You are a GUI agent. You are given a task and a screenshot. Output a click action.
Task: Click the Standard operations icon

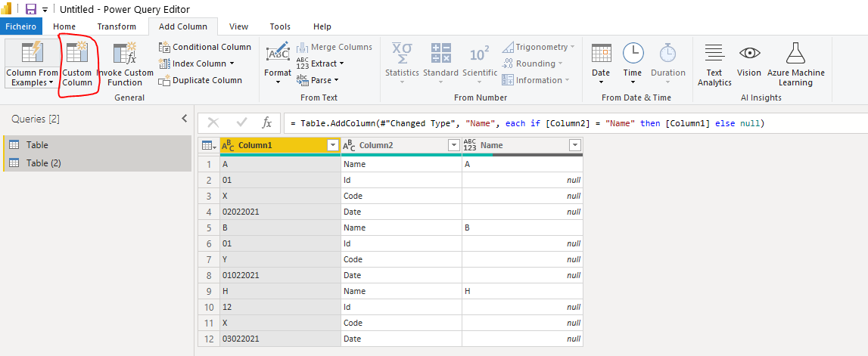pos(440,53)
